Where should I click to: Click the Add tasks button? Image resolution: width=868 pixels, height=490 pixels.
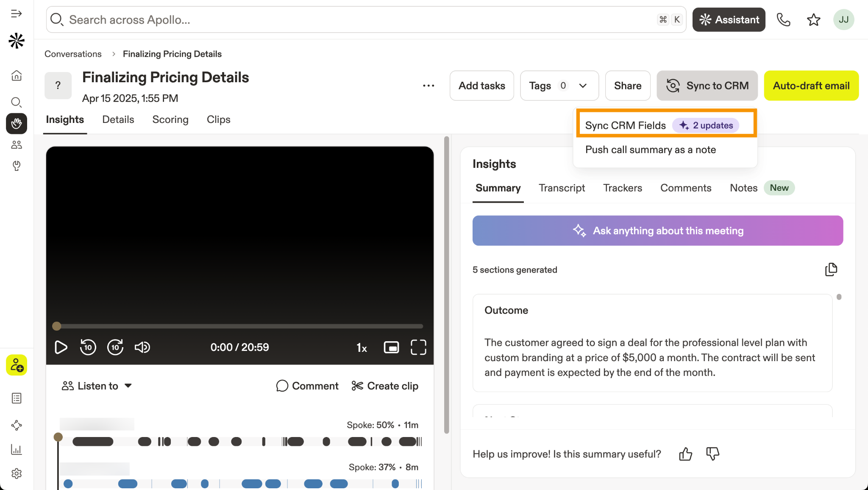(482, 86)
